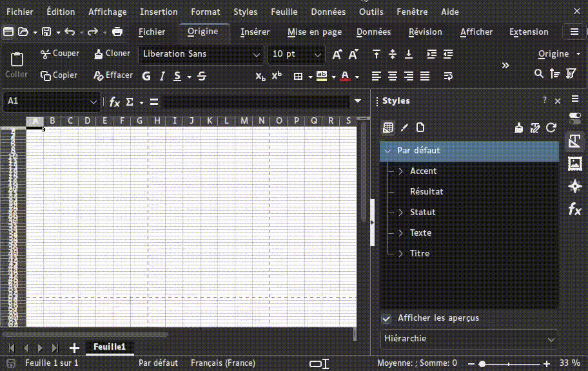The image size is (588, 371).
Task: Click the Couper button
Action: [60, 53]
